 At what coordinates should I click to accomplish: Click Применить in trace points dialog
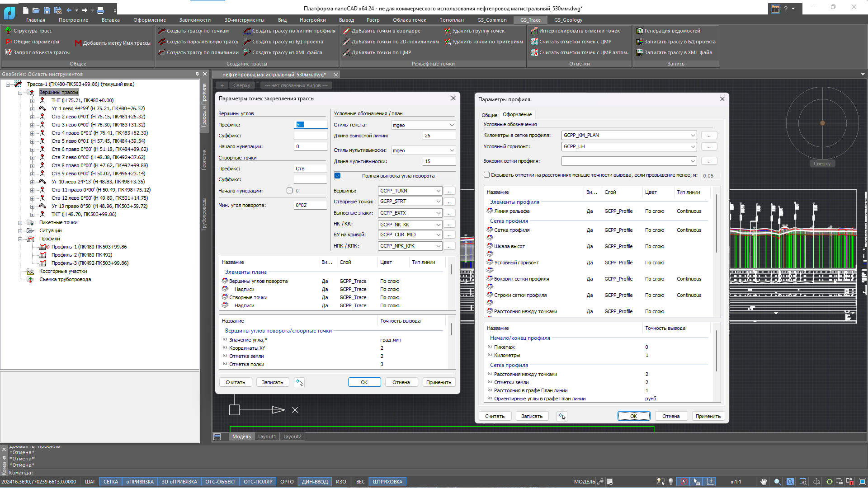pyautogui.click(x=439, y=382)
